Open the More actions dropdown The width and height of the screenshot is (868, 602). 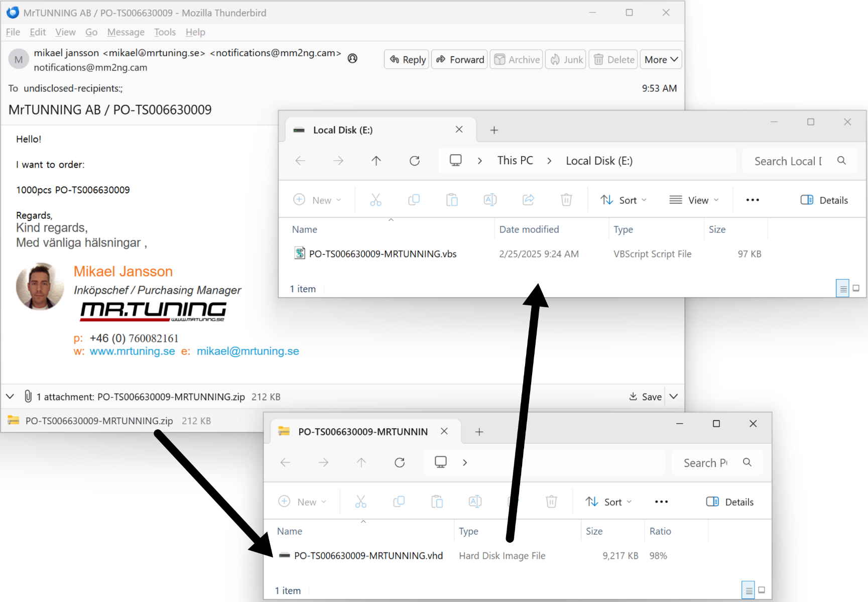coord(661,59)
